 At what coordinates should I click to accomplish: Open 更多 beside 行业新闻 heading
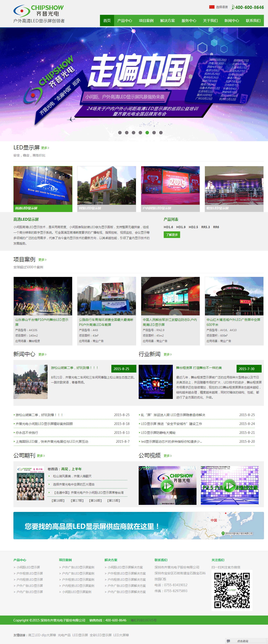(x=168, y=355)
